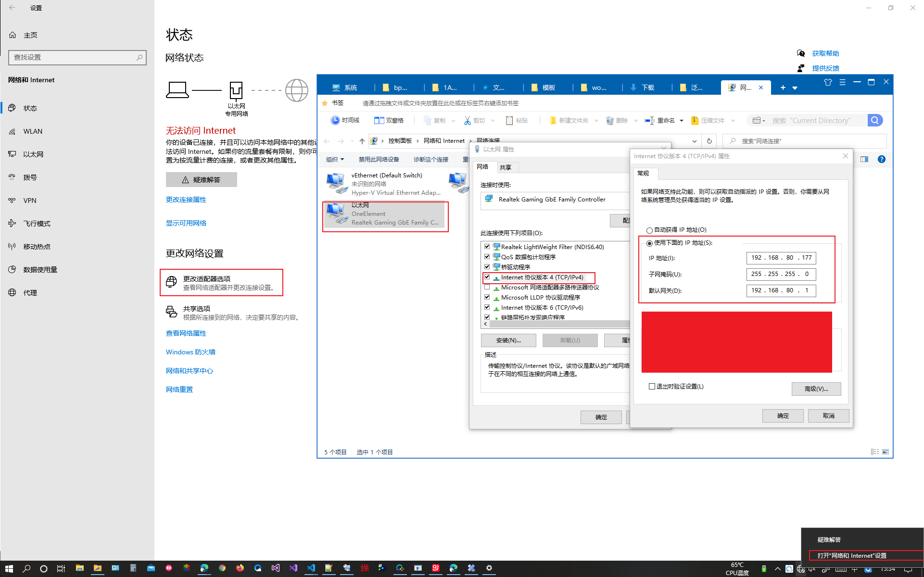Open 数据使用量 from the settings sidebar
Viewport: 924px width, 577px height.
(41, 269)
